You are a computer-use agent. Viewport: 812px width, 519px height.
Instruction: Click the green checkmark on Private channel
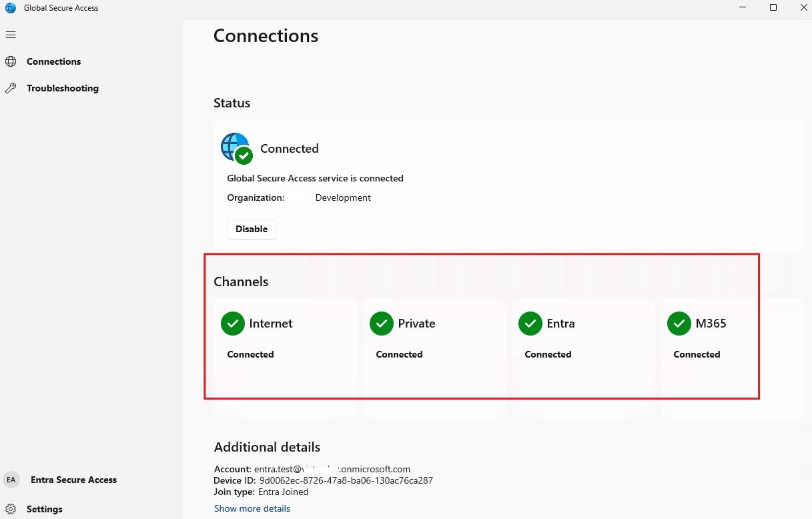pos(381,324)
